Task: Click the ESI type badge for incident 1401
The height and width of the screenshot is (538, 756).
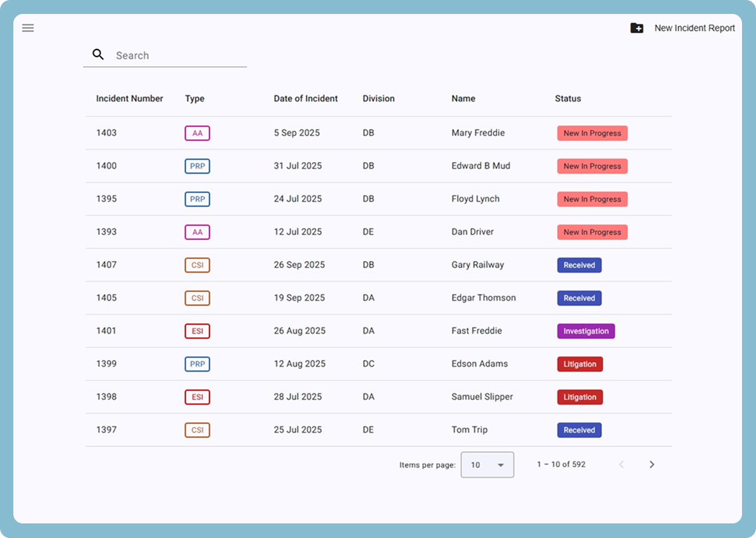Action: 197,331
